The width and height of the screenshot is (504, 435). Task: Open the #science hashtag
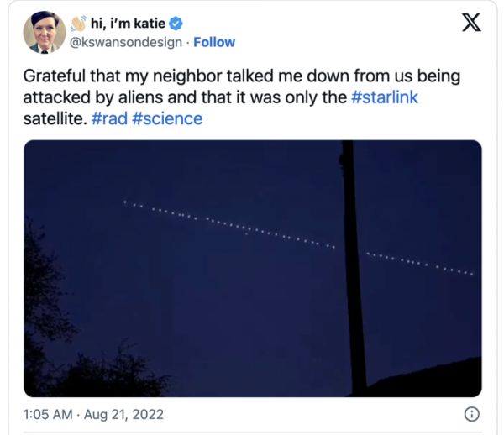click(167, 118)
